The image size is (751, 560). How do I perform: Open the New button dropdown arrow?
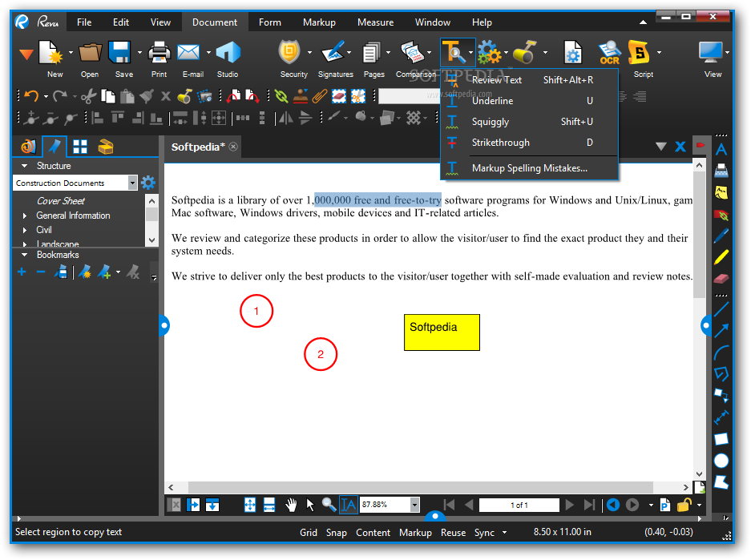71,53
